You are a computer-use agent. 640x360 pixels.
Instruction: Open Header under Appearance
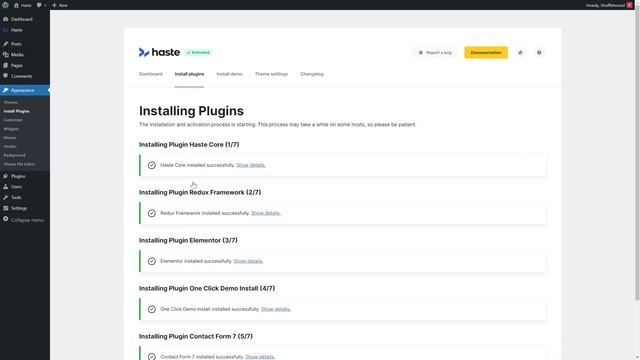pos(10,146)
